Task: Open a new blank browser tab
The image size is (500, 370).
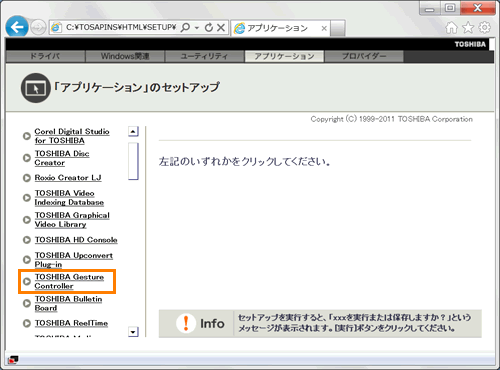Action: [338, 28]
